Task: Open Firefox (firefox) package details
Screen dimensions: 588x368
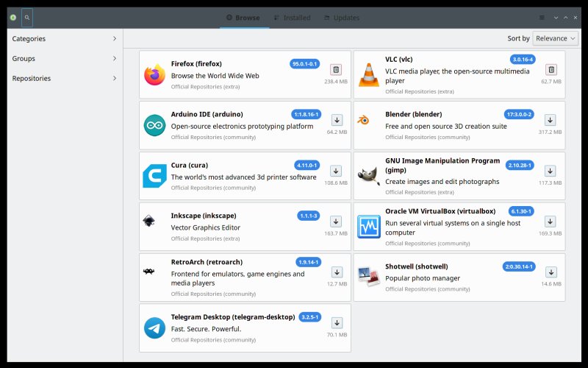Action: (245, 75)
